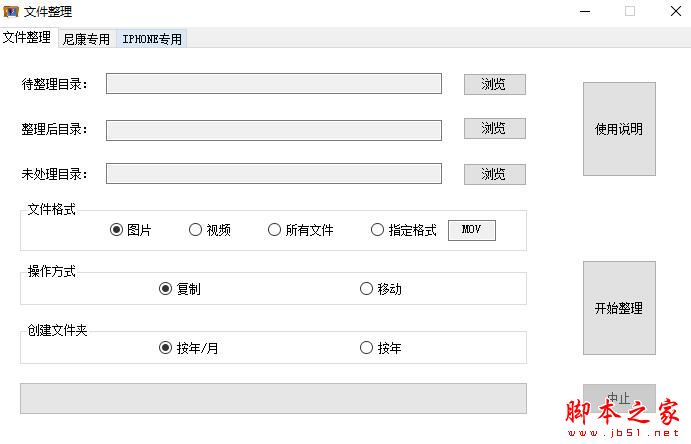This screenshot has height=444, width=691.
Task: Click the progress bar at bottom
Action: tap(273, 397)
